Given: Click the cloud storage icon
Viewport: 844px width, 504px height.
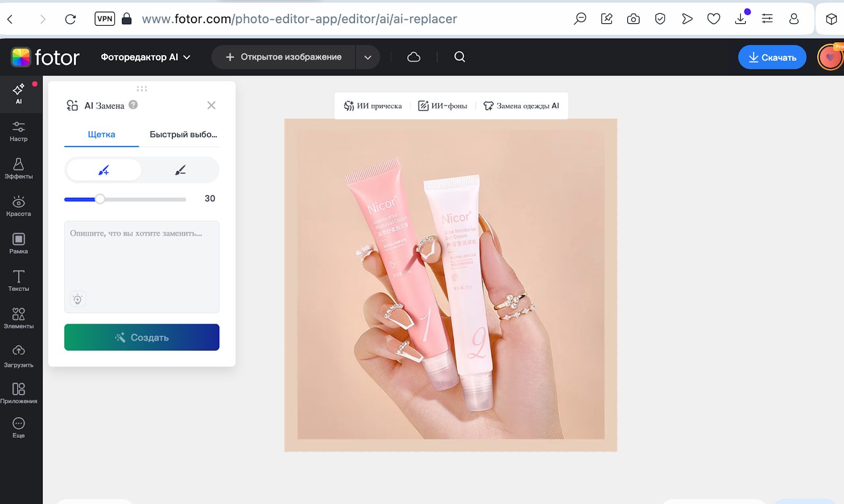Looking at the screenshot, I should coord(414,57).
